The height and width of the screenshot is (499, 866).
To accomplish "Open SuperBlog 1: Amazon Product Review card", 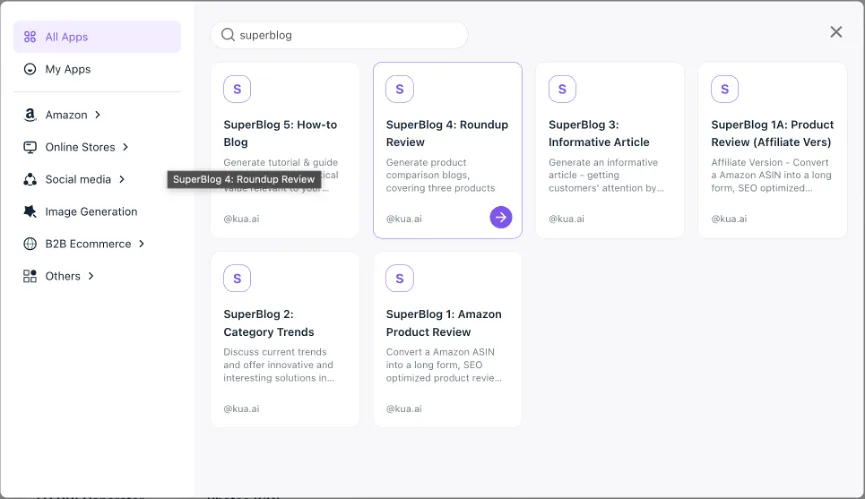I will (447, 340).
